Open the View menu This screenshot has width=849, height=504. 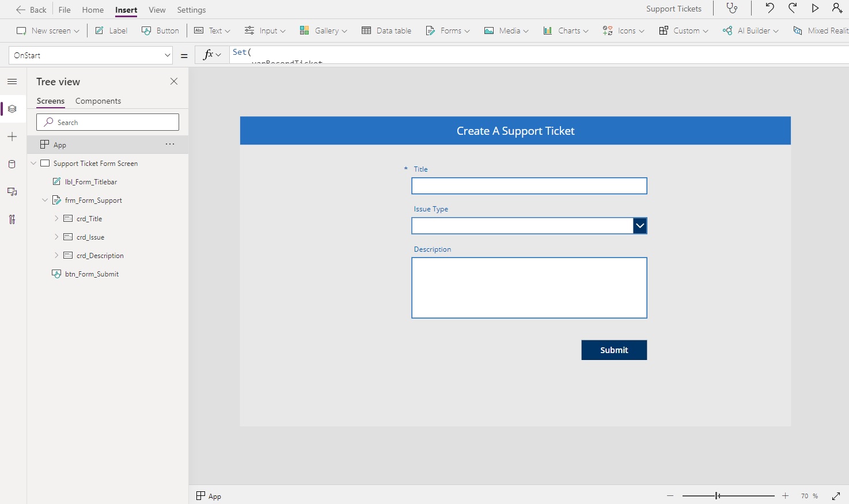[157, 10]
